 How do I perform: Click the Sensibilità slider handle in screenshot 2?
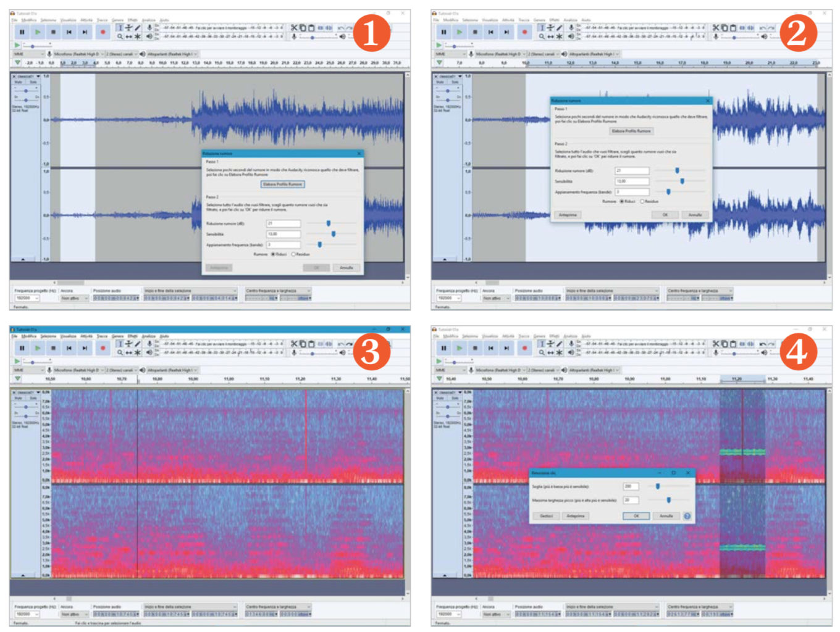point(682,181)
